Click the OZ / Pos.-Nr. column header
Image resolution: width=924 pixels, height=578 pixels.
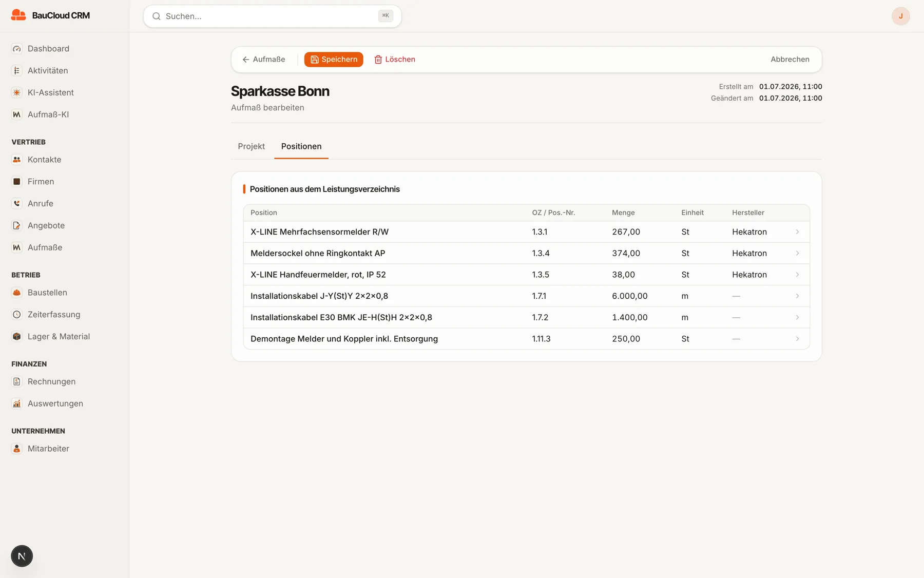[553, 213]
